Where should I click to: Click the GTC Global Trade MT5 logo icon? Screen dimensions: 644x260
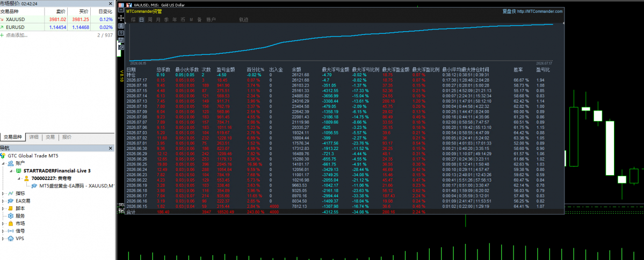point(4,156)
